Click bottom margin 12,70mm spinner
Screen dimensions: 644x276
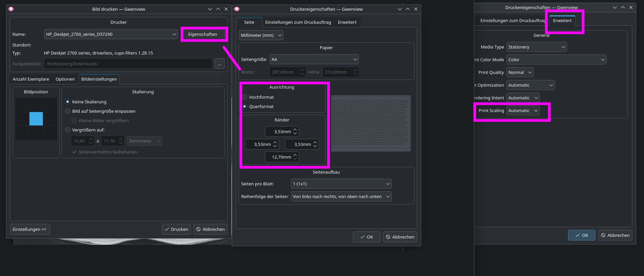(282, 157)
